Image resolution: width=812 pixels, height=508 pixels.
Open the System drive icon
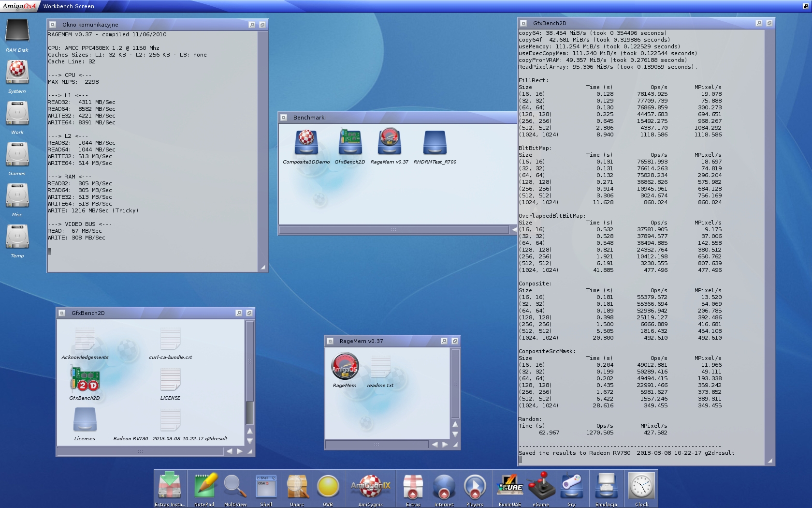[17, 72]
